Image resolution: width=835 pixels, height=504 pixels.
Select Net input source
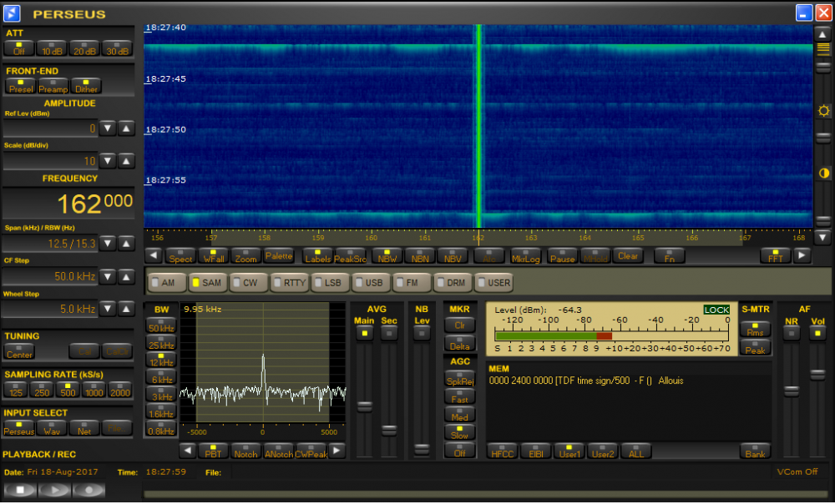point(84,428)
